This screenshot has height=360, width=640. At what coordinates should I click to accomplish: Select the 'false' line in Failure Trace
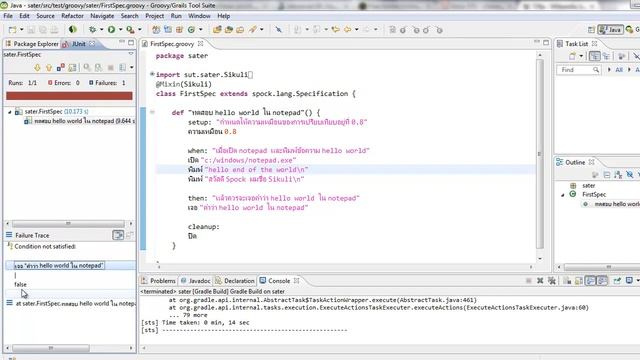tap(20, 284)
